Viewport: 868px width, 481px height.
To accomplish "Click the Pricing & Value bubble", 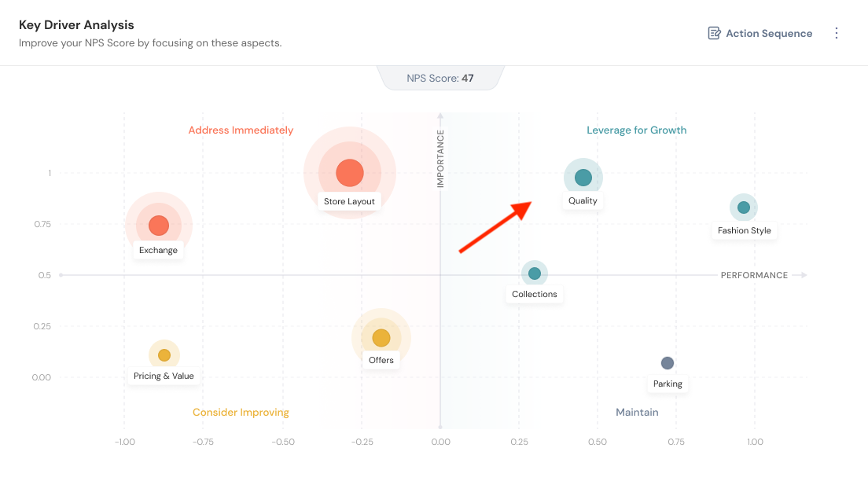I will (164, 355).
